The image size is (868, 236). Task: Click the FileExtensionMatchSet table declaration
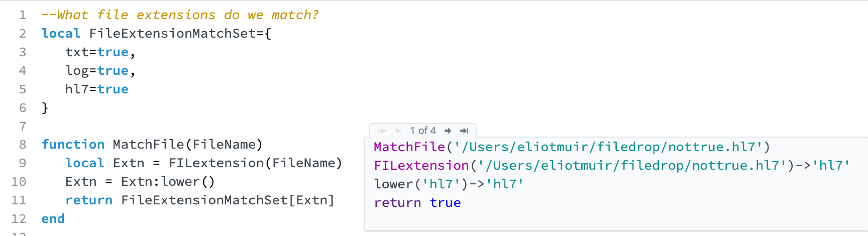[156, 34]
